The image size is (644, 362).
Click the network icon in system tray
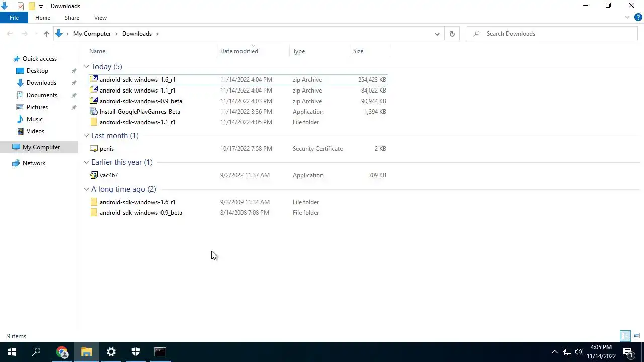click(x=567, y=352)
